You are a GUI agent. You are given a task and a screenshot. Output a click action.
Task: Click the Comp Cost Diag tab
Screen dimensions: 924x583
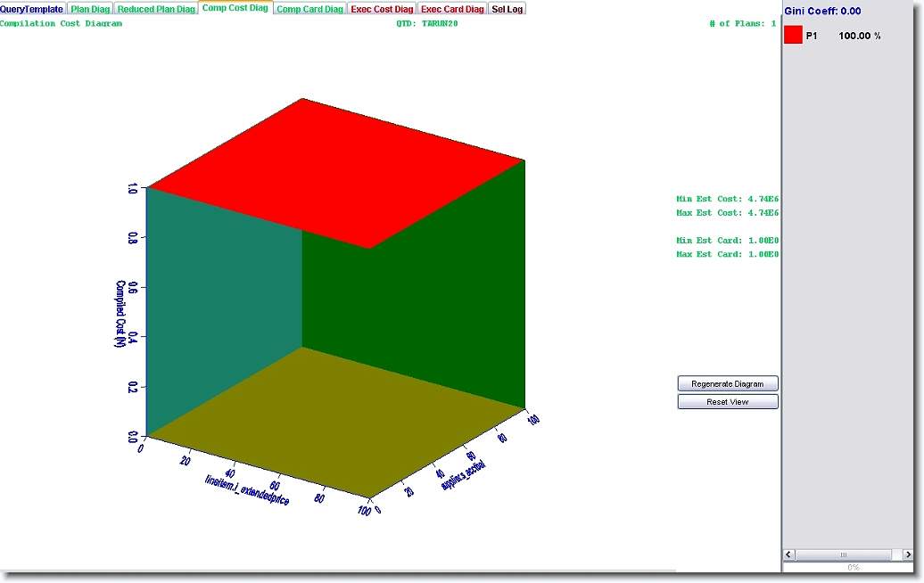click(x=235, y=8)
